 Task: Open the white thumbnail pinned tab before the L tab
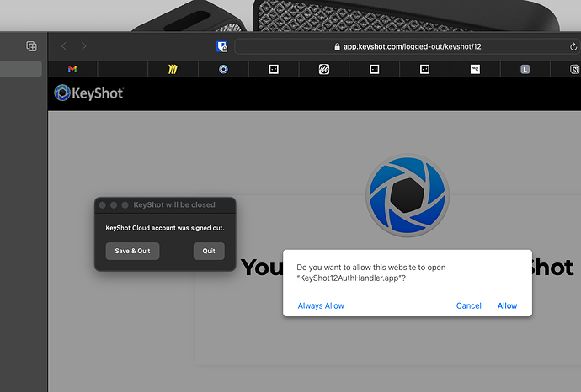pyautogui.click(x=475, y=69)
